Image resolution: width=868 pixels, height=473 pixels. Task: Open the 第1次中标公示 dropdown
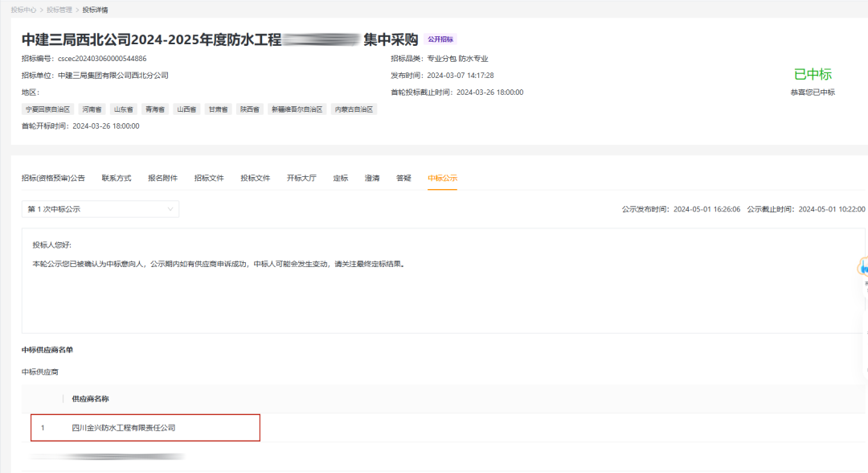(100, 209)
